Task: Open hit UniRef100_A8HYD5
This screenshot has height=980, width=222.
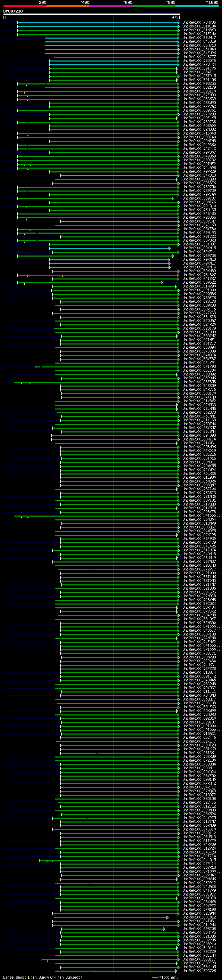Action: tap(199, 23)
